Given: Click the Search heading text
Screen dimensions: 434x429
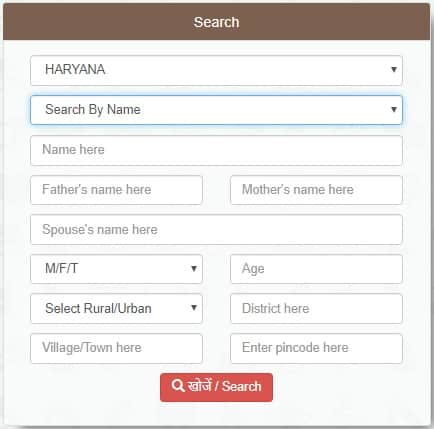Looking at the screenshot, I should point(217,22).
